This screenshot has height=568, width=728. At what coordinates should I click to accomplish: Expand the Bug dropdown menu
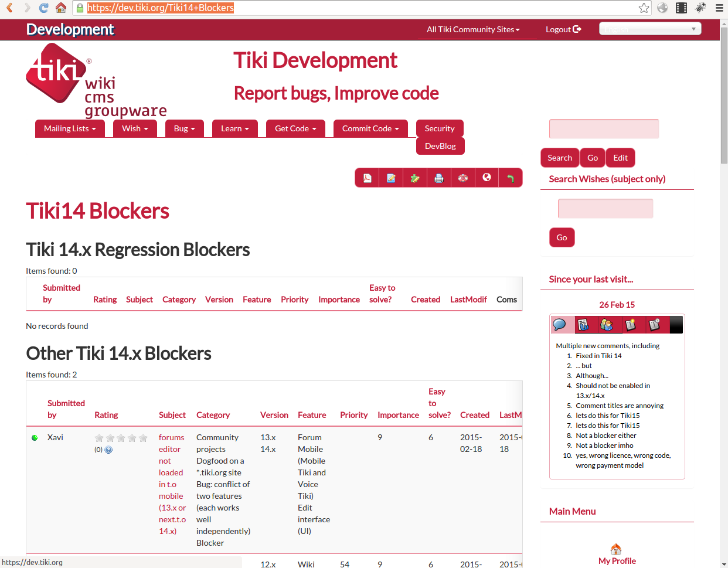point(185,128)
